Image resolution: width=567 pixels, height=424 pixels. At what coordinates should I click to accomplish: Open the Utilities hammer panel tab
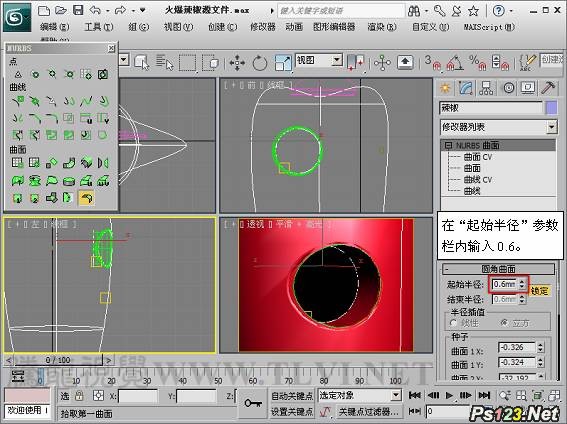(x=548, y=88)
